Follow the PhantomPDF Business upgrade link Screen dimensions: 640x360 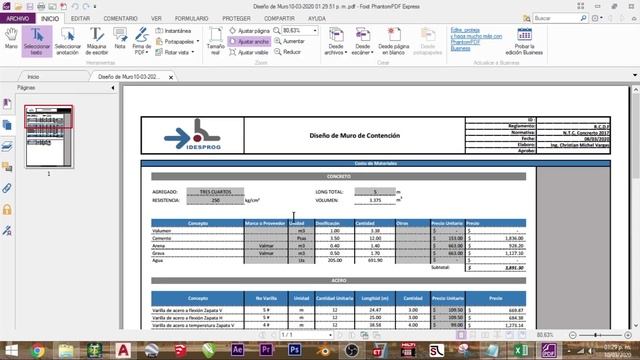tap(476, 39)
